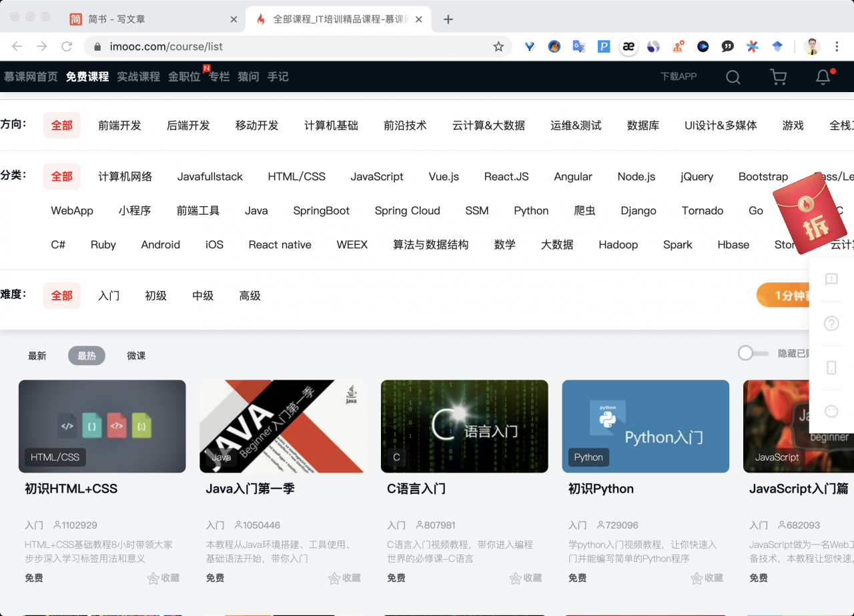Click the blue P extension icon
This screenshot has width=854, height=616.
coord(604,46)
